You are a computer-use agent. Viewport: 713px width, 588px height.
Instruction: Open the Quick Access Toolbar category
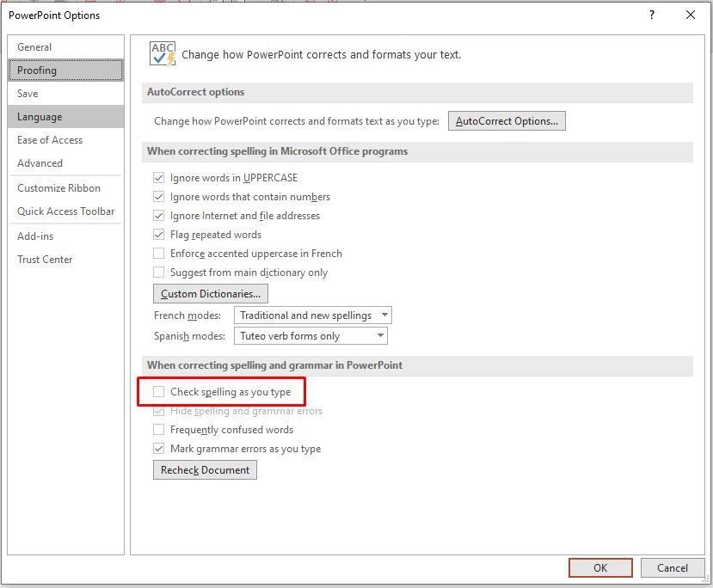[65, 211]
